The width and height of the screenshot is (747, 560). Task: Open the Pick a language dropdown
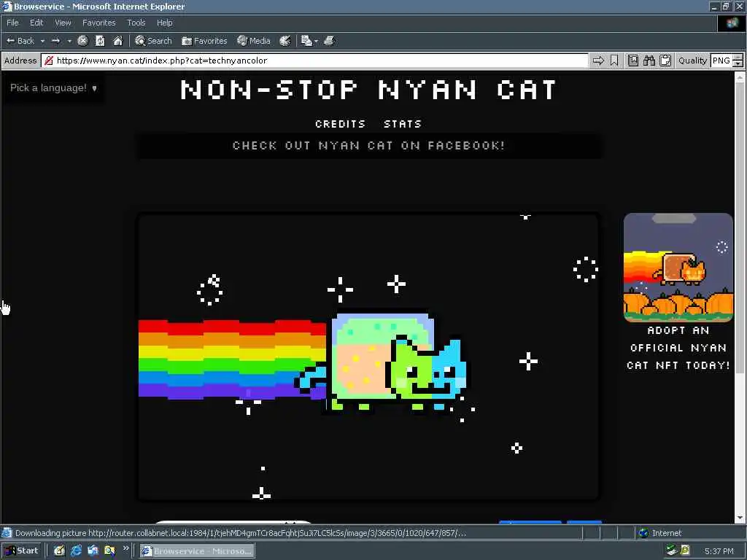53,87
